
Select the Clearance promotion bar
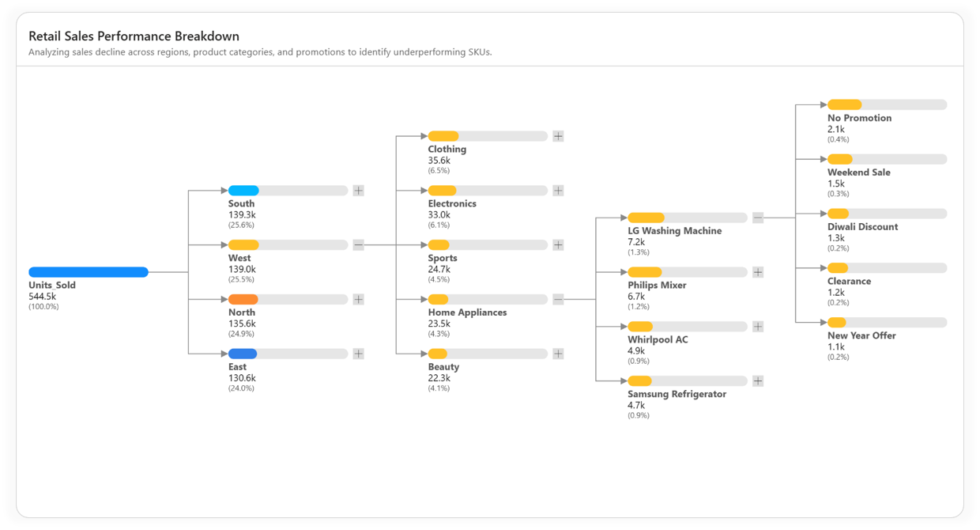[x=887, y=268]
